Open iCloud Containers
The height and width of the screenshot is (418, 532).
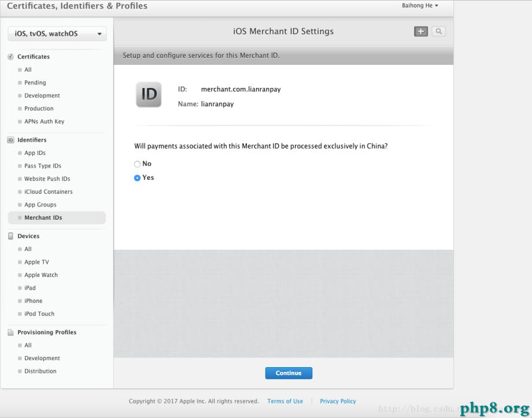pyautogui.click(x=48, y=192)
